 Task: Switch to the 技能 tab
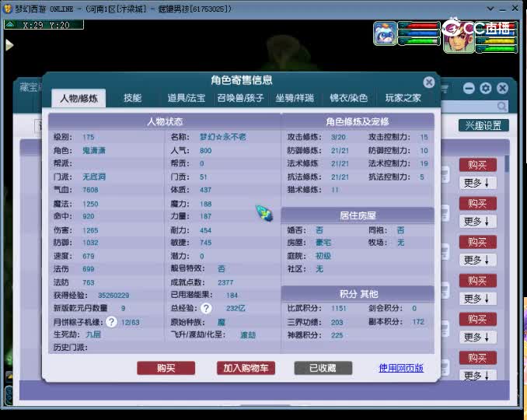pos(132,98)
